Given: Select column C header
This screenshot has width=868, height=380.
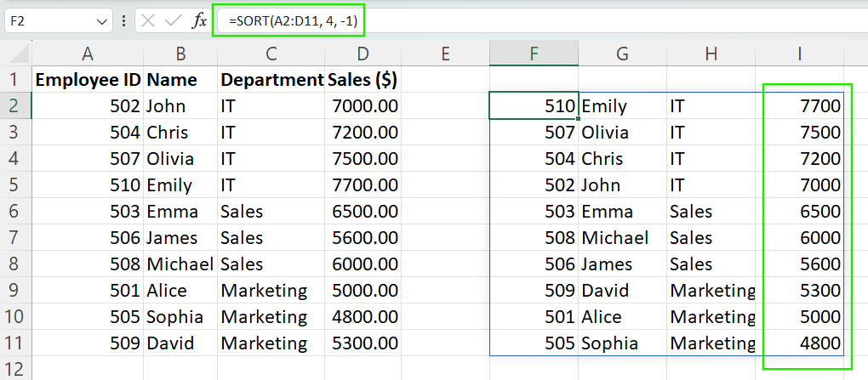Looking at the screenshot, I should [x=271, y=54].
